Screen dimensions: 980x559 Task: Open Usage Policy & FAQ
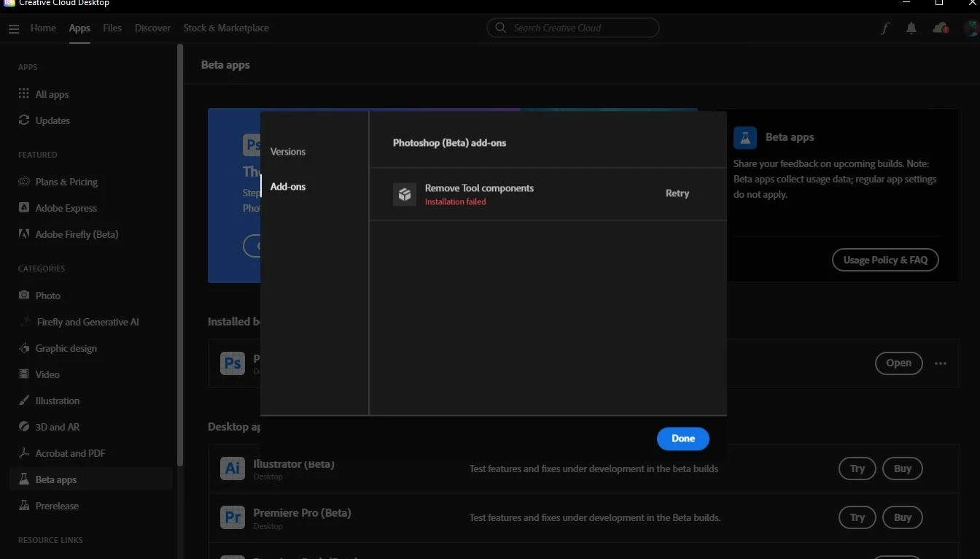tap(885, 260)
